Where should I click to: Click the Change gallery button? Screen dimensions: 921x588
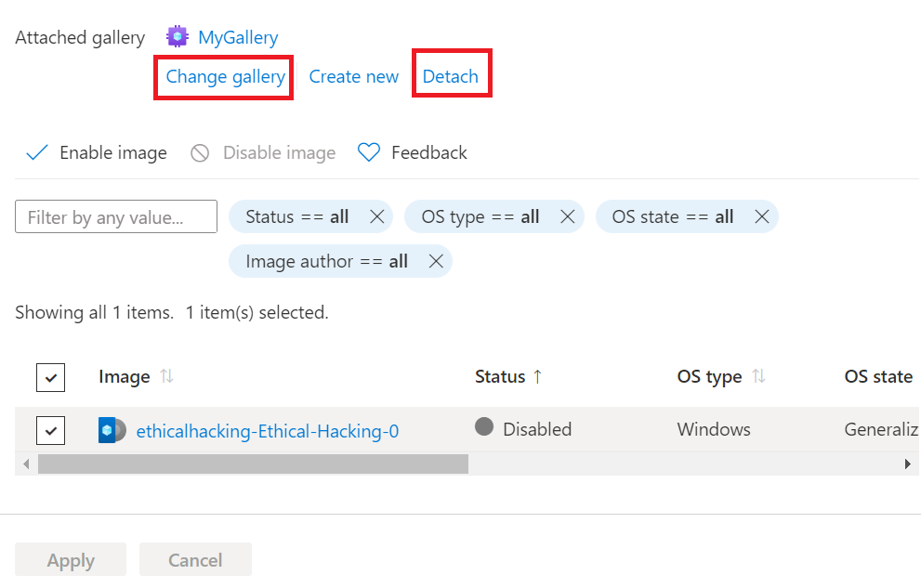[223, 76]
